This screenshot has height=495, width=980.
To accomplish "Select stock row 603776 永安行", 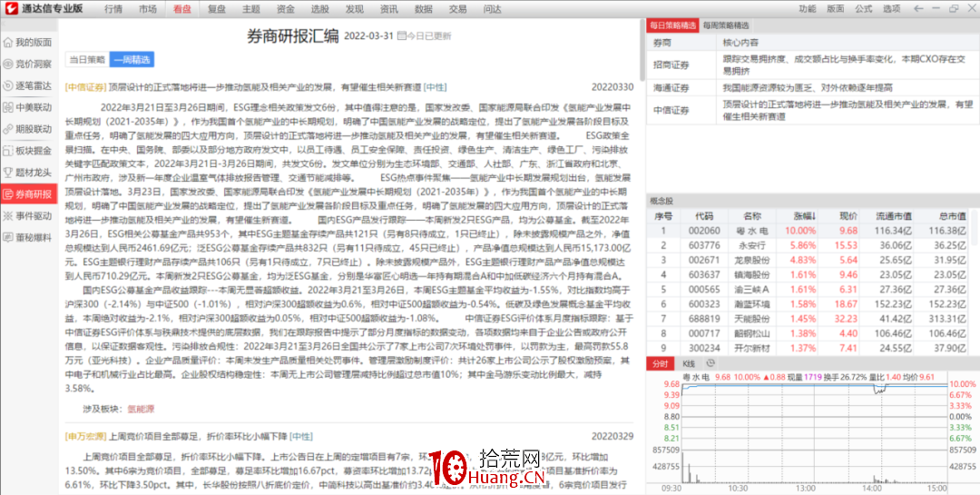I will coord(808,245).
